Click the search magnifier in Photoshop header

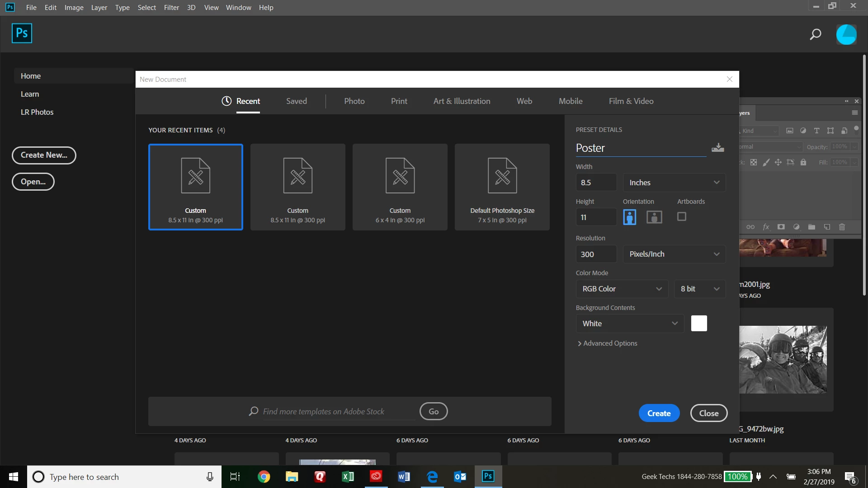coord(815,34)
